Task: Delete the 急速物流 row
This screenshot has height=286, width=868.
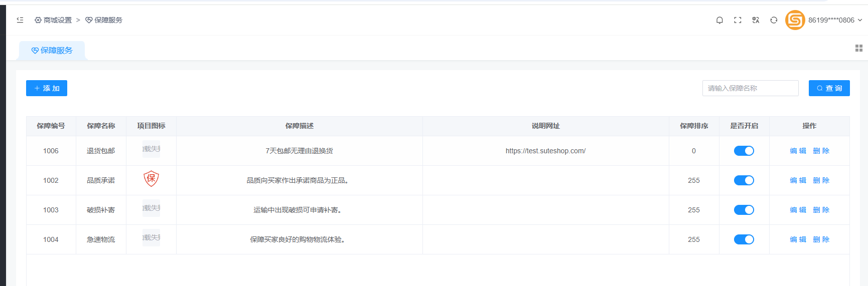Action: click(x=821, y=239)
